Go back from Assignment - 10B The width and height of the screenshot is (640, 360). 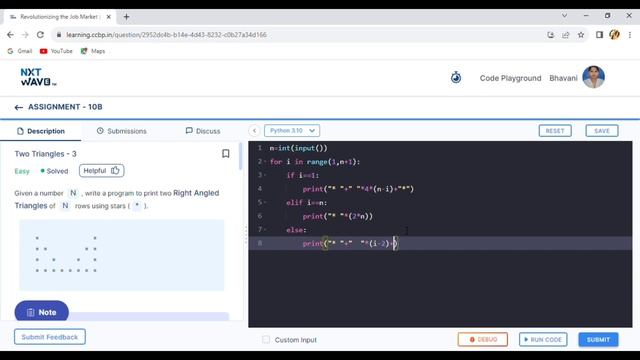tap(18, 107)
